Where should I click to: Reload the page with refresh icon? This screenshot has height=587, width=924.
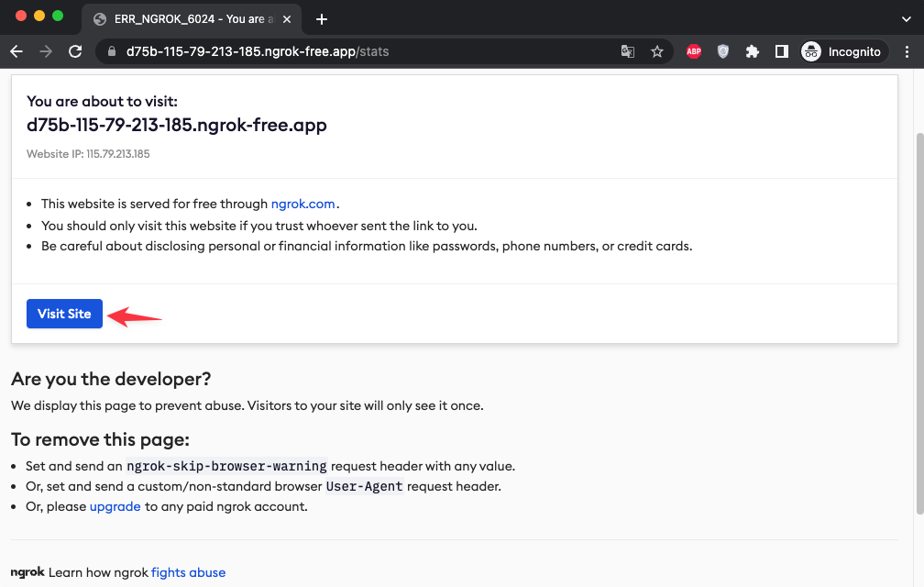75,52
